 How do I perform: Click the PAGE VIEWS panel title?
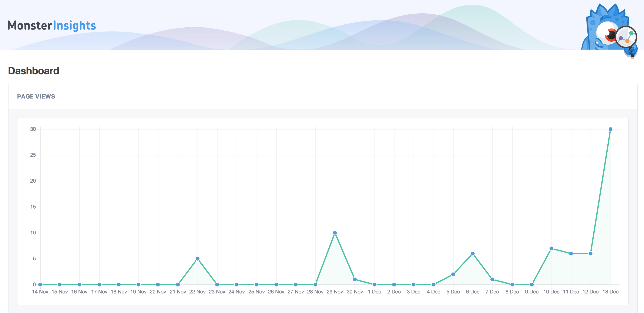tap(36, 96)
